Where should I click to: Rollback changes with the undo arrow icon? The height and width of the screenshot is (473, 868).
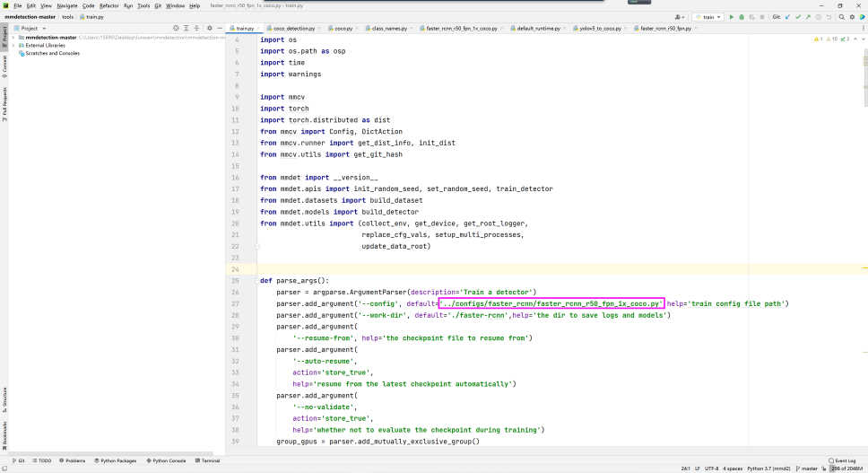point(829,17)
